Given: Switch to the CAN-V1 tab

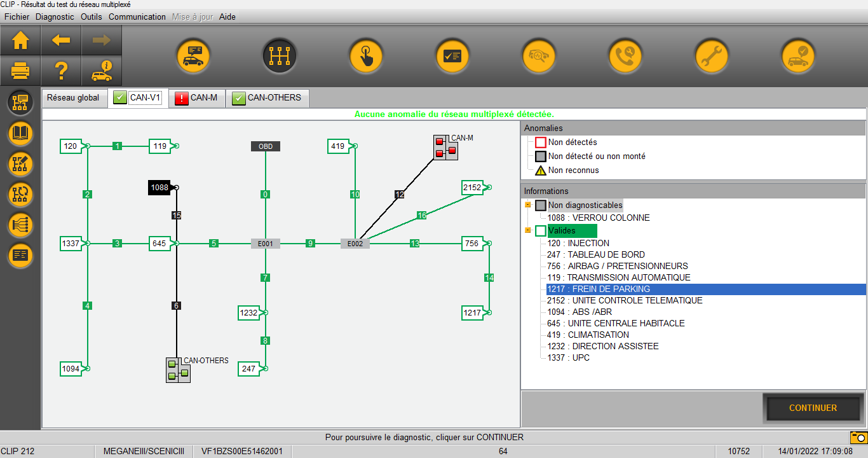Looking at the screenshot, I should pos(138,98).
